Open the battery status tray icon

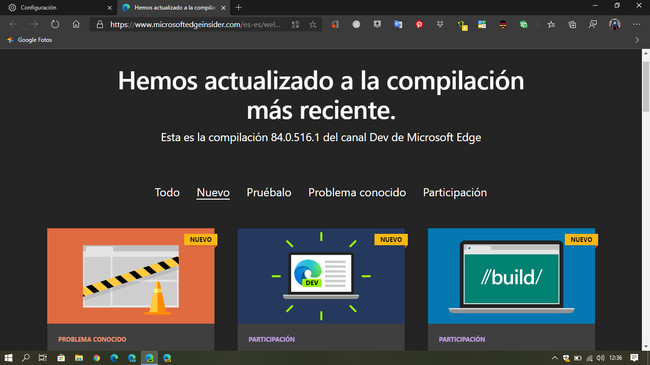pos(578,358)
